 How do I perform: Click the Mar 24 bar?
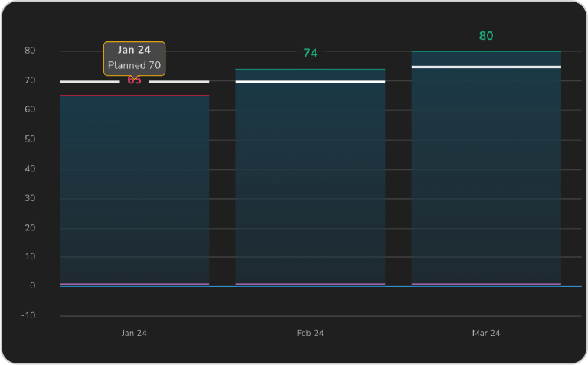click(486, 176)
